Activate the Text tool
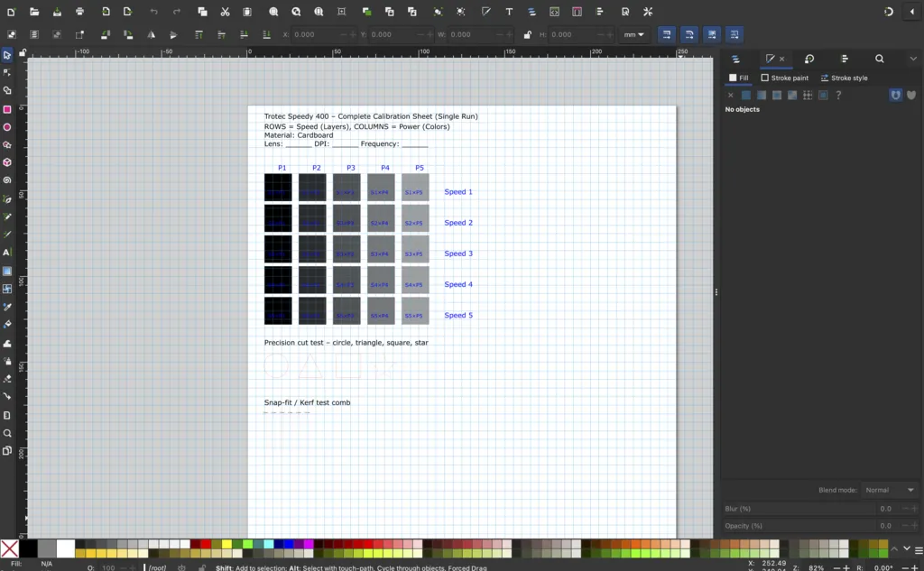The width and height of the screenshot is (924, 571). point(7,252)
